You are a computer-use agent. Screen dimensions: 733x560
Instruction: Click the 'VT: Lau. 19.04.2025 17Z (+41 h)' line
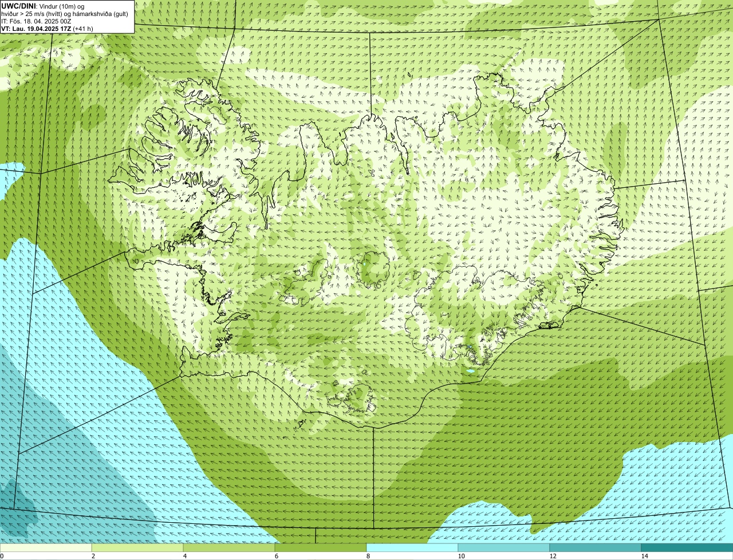[x=47, y=29]
